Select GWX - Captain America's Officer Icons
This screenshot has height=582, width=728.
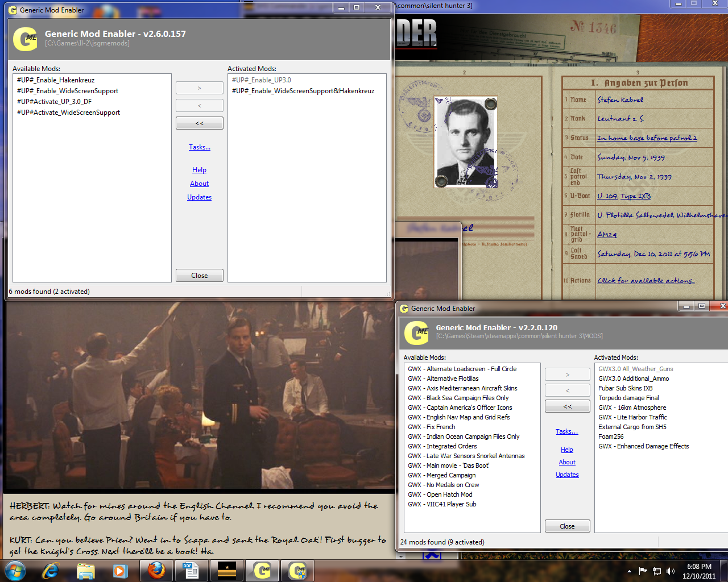point(460,408)
